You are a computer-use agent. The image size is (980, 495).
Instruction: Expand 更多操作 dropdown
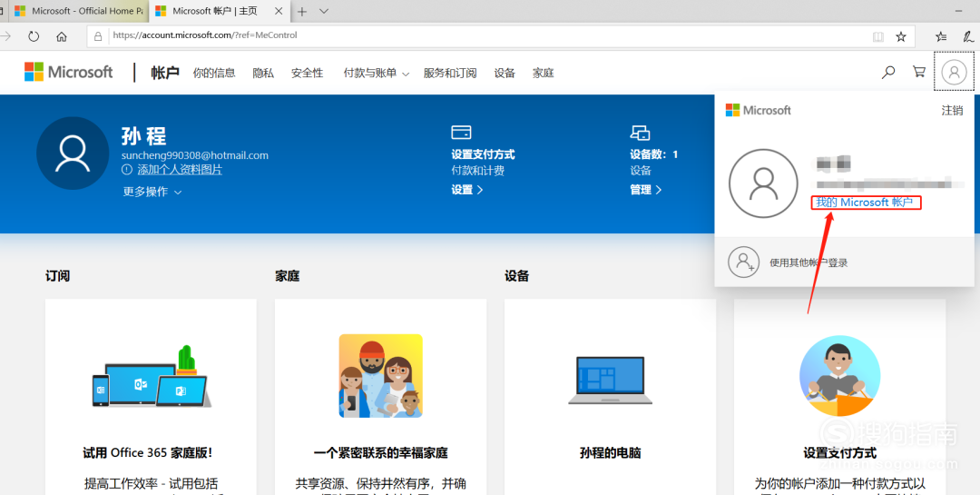tap(152, 192)
